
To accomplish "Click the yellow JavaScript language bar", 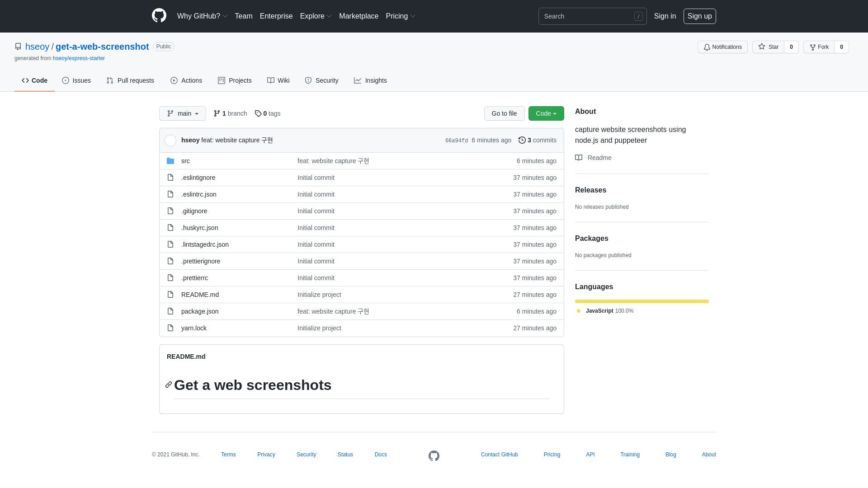I will point(642,301).
